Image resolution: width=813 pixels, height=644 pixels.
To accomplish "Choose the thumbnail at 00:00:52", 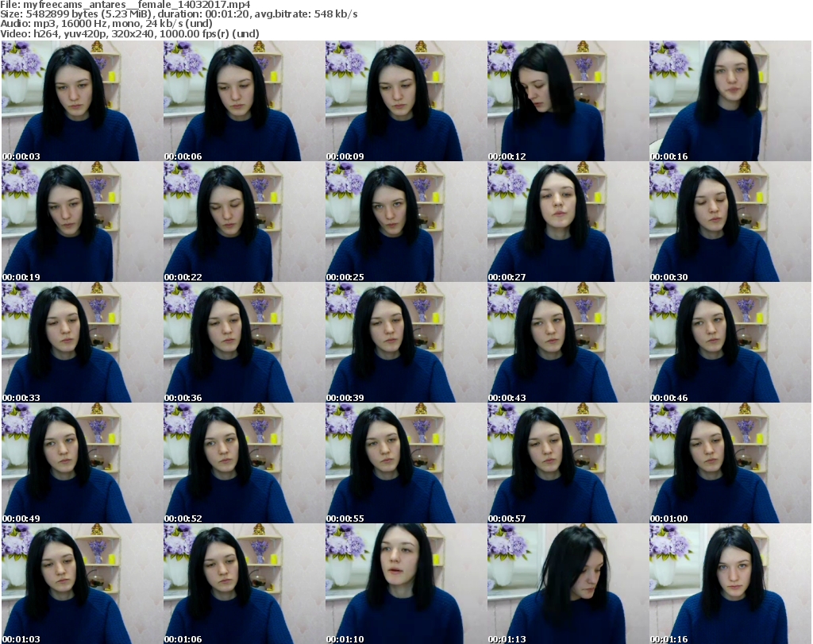I will coord(245,464).
